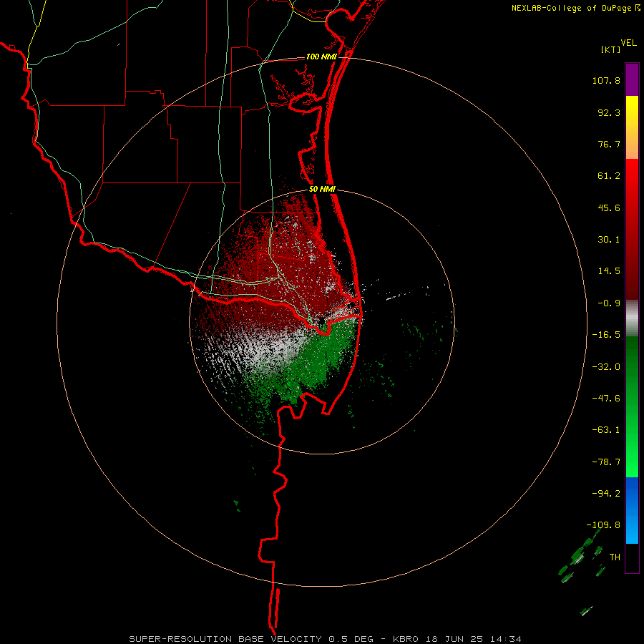Click the TH label on the legend
644x644 pixels.
[x=615, y=557]
